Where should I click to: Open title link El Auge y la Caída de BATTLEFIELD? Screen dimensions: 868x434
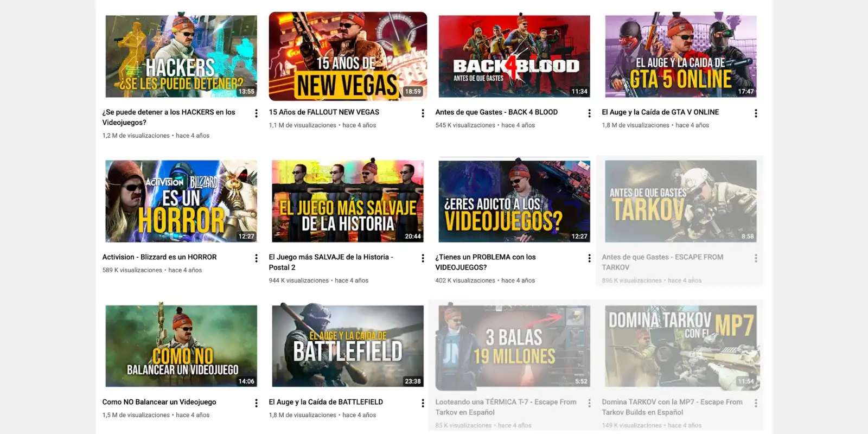pos(326,402)
